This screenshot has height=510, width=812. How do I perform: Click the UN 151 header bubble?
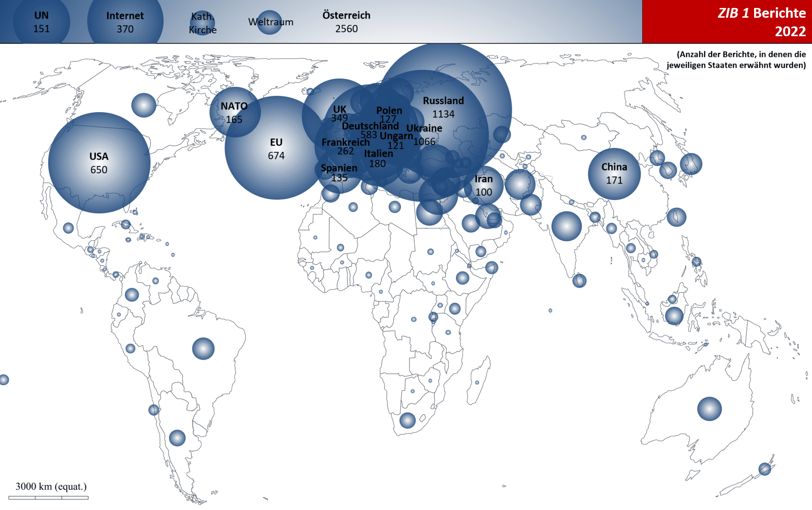pyautogui.click(x=41, y=22)
